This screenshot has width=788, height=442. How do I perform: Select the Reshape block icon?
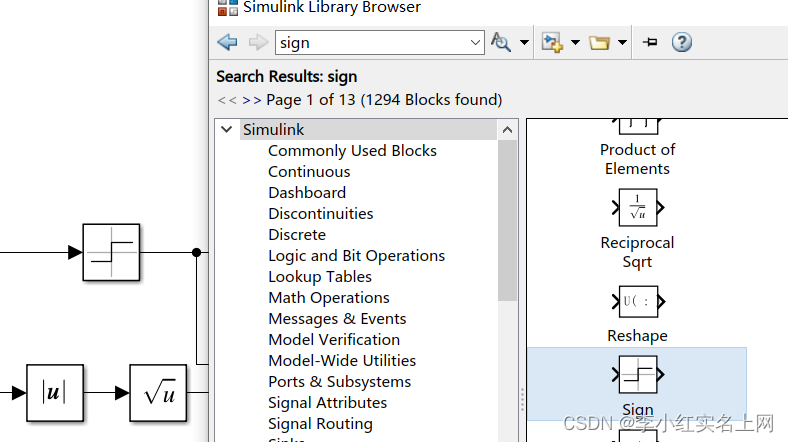(x=638, y=301)
